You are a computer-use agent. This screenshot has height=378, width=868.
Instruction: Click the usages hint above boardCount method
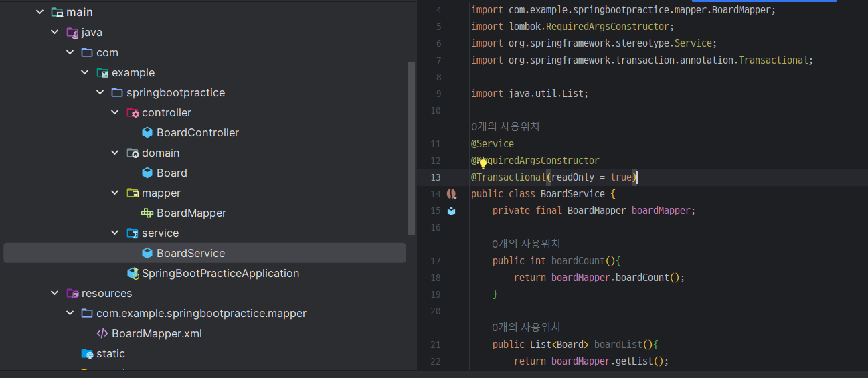(527, 244)
